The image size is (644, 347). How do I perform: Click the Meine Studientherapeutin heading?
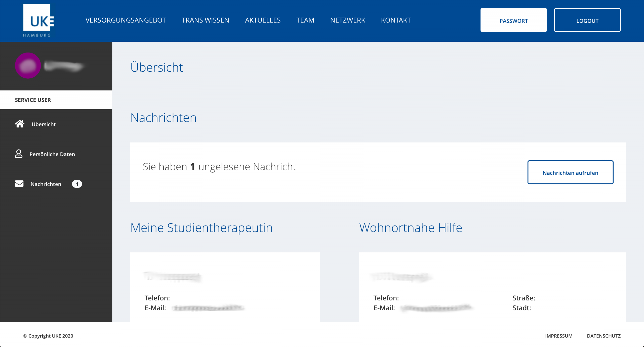[x=202, y=228]
